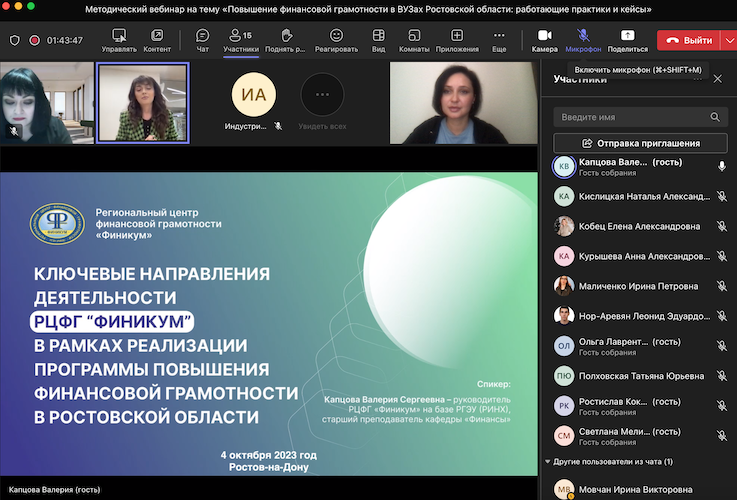Image resolution: width=737 pixels, height=500 pixels.
Task: Select the highlighted speaker video in green jacket
Action: coord(143,103)
